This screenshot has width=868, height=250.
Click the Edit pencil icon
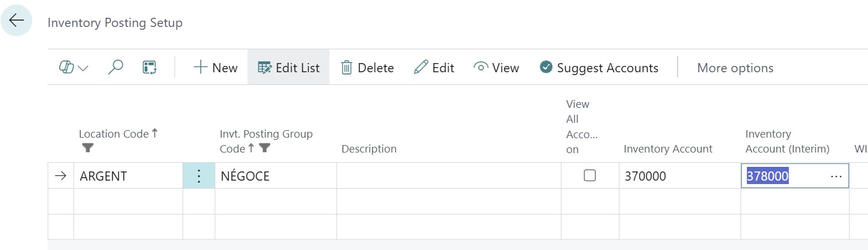click(x=421, y=68)
